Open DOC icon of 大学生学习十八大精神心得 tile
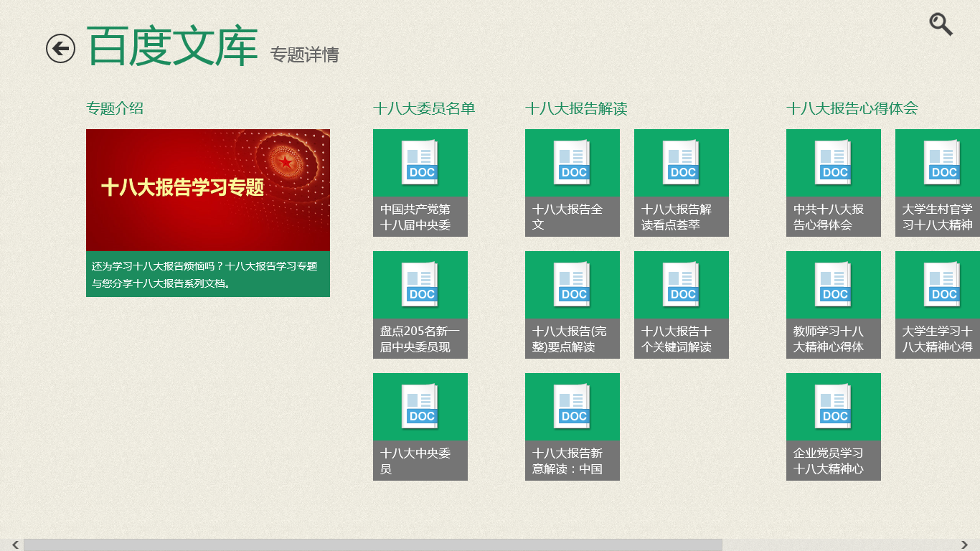Image resolution: width=980 pixels, height=551 pixels. tap(943, 285)
